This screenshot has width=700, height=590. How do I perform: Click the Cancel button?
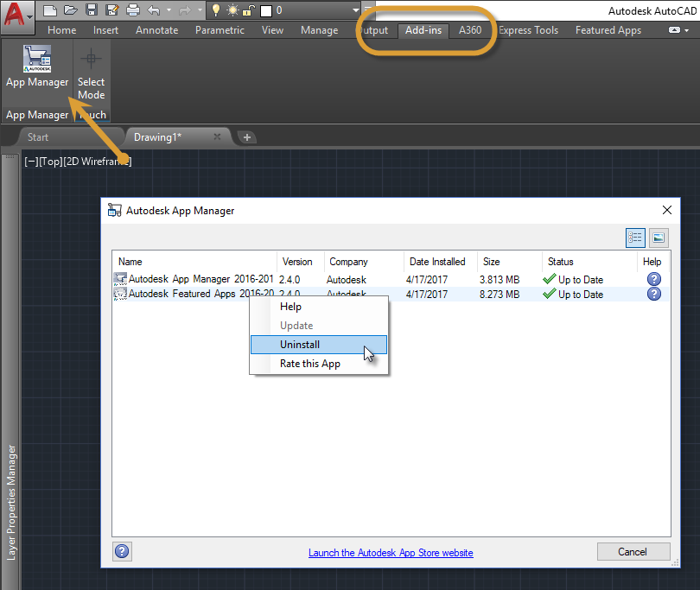(633, 552)
